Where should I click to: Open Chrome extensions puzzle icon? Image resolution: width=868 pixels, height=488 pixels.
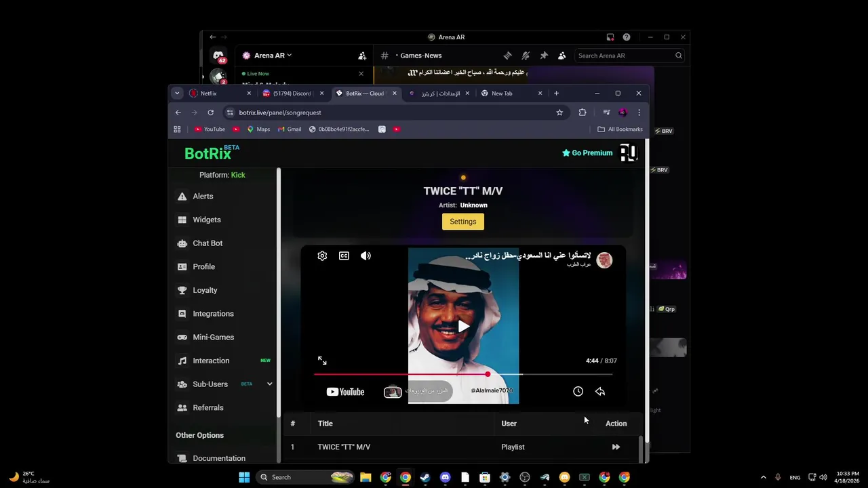[583, 113]
